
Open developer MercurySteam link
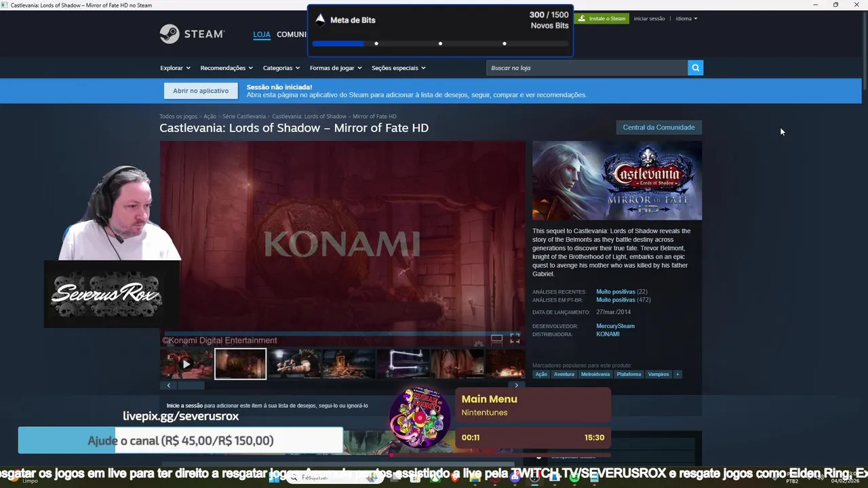click(615, 326)
